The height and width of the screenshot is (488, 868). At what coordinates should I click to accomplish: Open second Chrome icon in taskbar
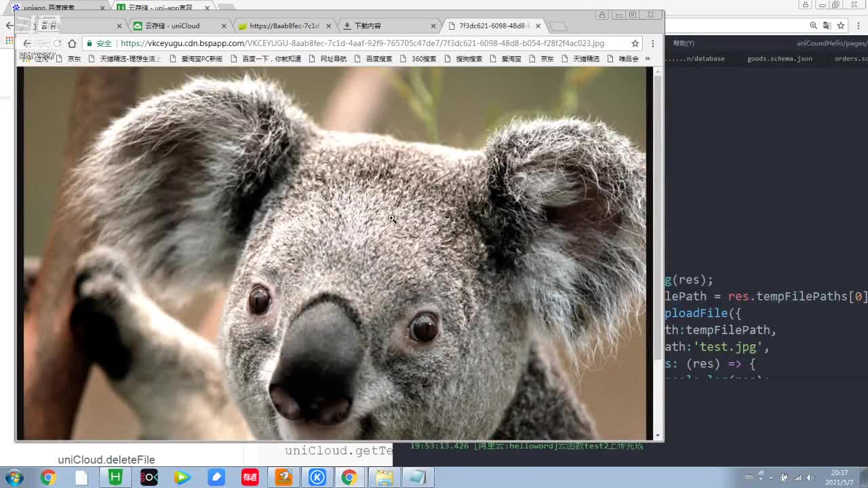349,477
